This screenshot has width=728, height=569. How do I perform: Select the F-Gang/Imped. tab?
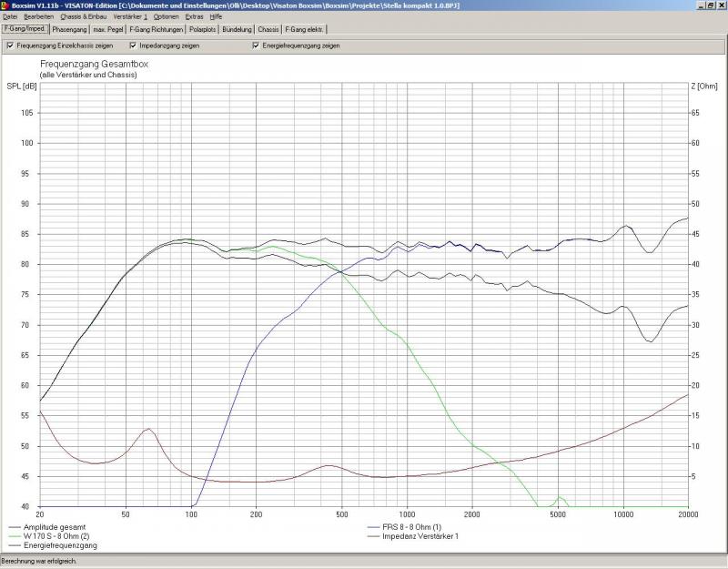click(25, 29)
